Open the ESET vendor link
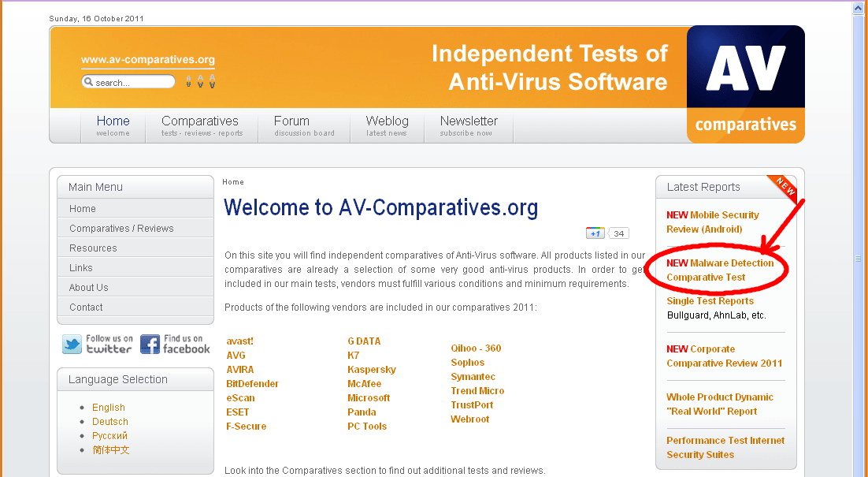 pos(238,412)
